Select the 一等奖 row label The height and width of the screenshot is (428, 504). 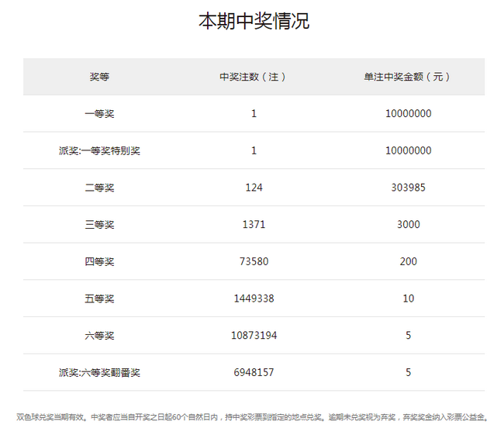(99, 114)
